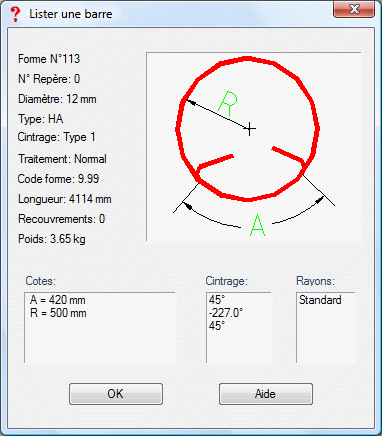Click the green A dimension label
The image size is (382, 436).
[x=258, y=225]
